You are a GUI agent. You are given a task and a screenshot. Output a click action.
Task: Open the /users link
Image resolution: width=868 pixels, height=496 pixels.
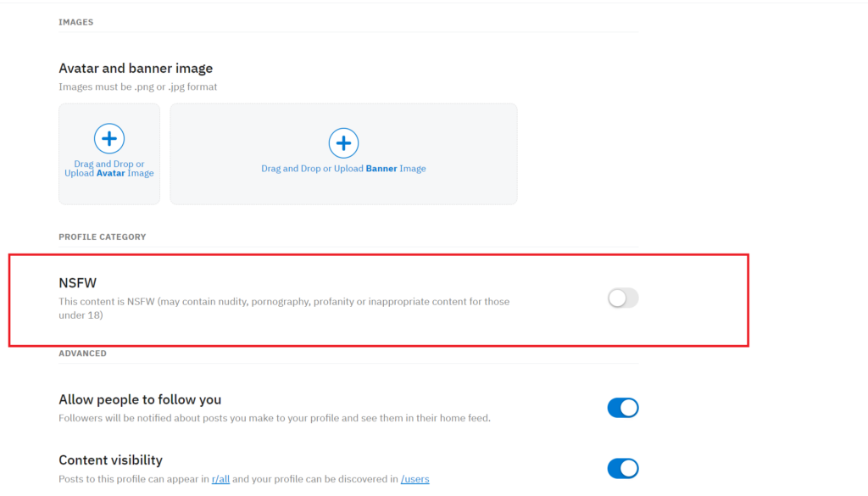(415, 479)
